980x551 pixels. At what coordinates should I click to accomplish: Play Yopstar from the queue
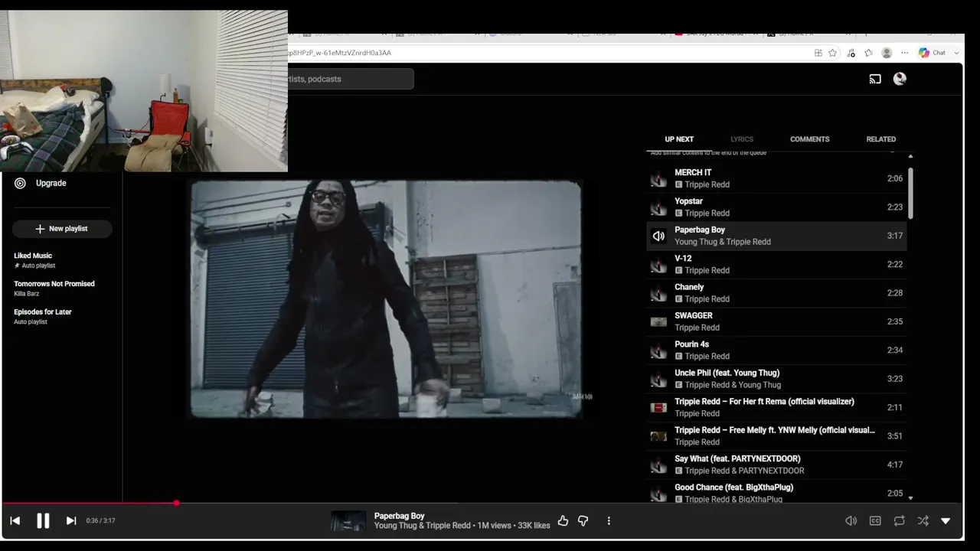(x=776, y=207)
